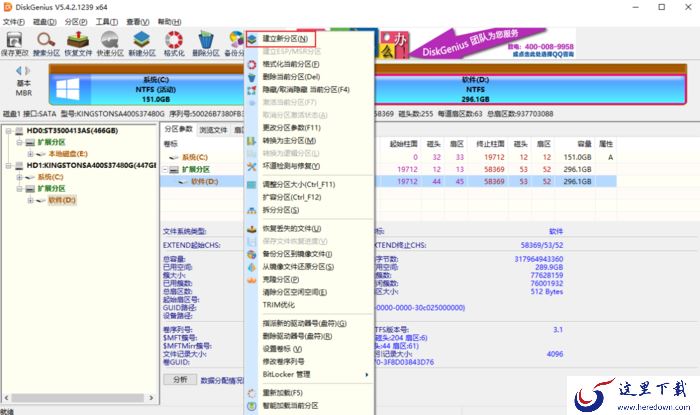Screen dimensions: 700x415
Task: Expand the 本地磁盘(E:) tree node
Action: pos(30,154)
